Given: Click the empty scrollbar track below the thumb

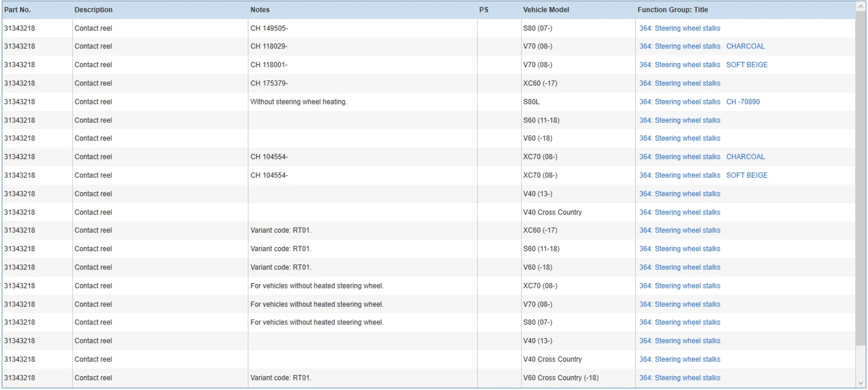Looking at the screenshot, I should tap(860, 363).
